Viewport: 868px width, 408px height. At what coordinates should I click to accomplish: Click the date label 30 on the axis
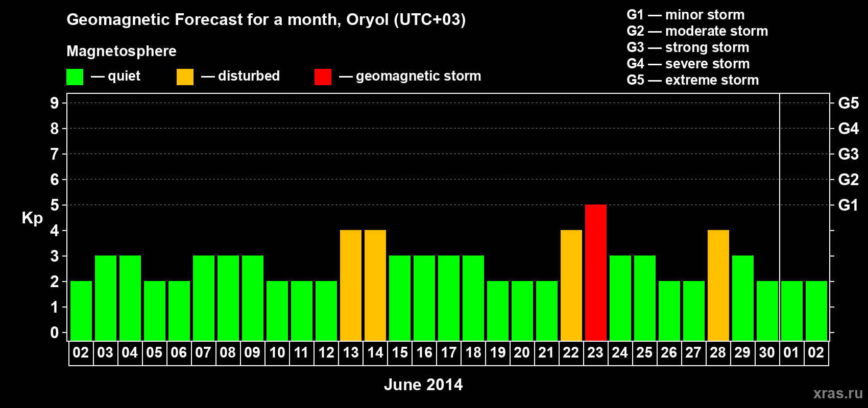767,352
